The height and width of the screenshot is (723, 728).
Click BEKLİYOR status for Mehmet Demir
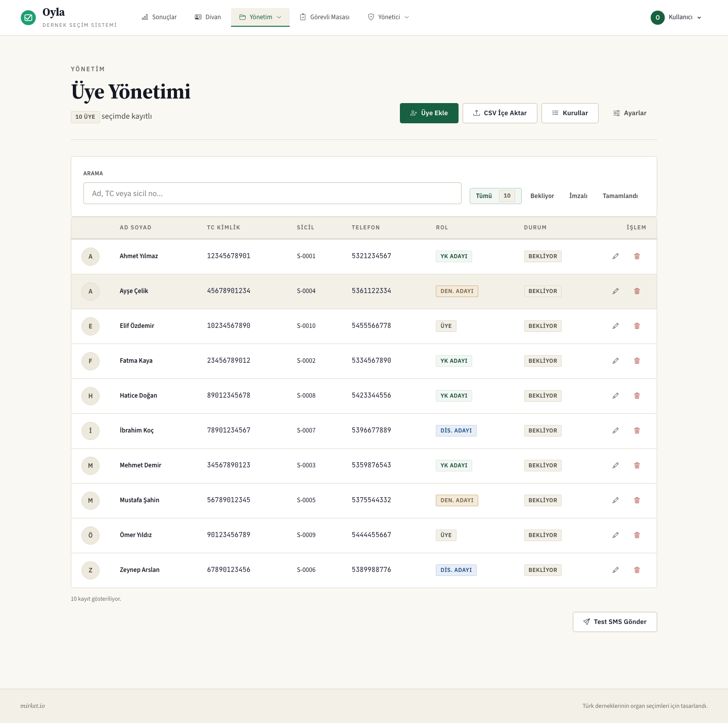coord(542,465)
